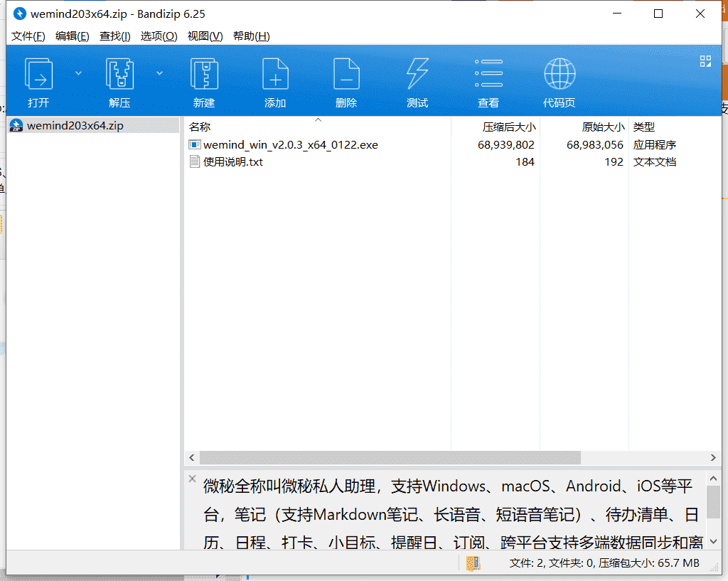
Task: Select file wemind_win_v2.0.3_x64_0122.exe
Action: pos(291,145)
